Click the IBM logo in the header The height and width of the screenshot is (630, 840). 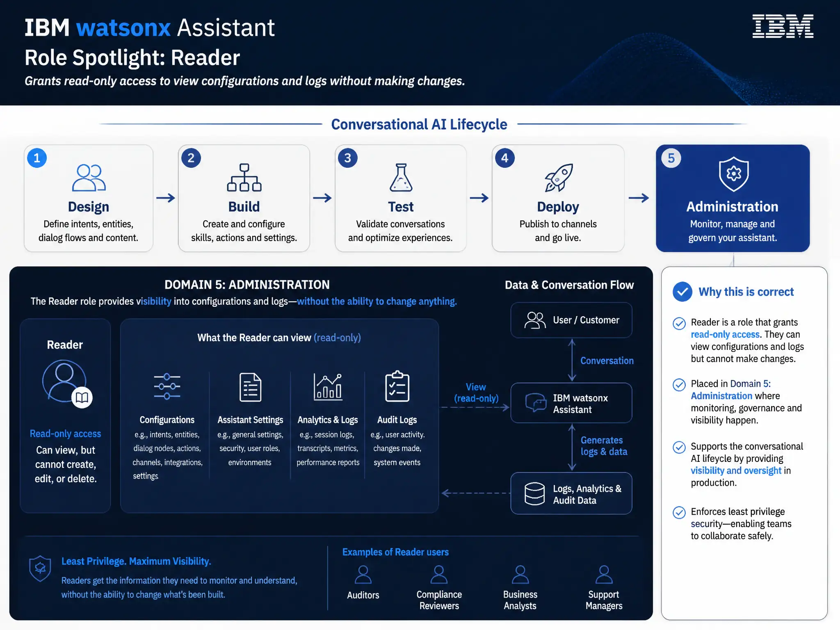tap(783, 26)
